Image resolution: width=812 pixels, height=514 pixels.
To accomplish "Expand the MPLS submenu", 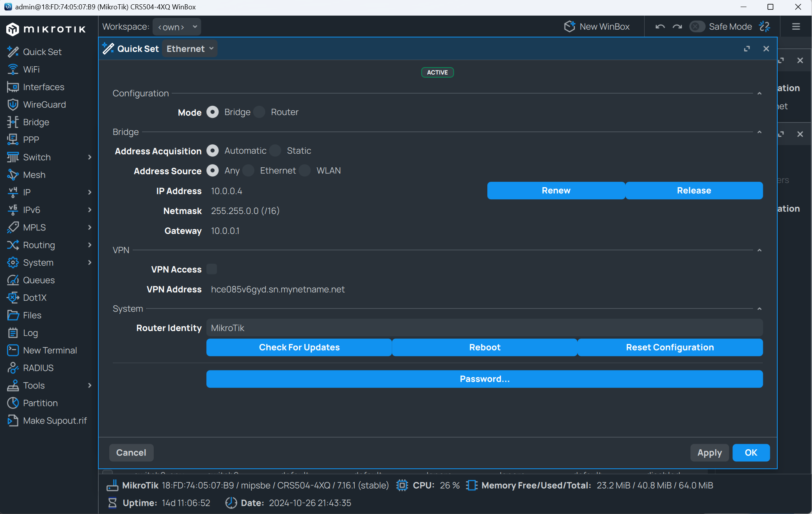I will pos(90,227).
